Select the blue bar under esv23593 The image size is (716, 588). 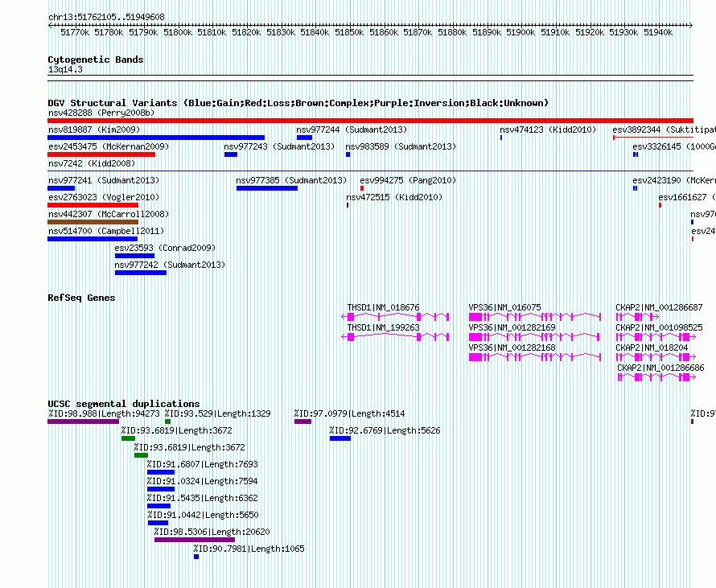point(134,256)
